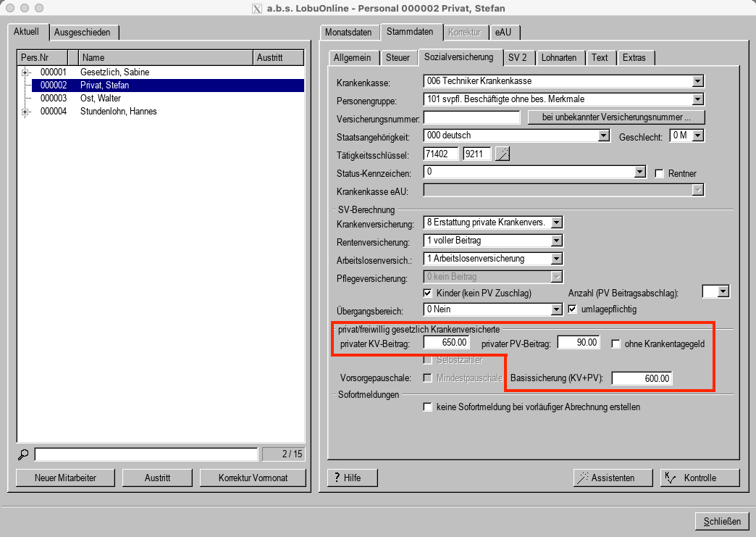
Task: Expand tree node for Stundenlohn, Hannes
Action: pos(26,112)
